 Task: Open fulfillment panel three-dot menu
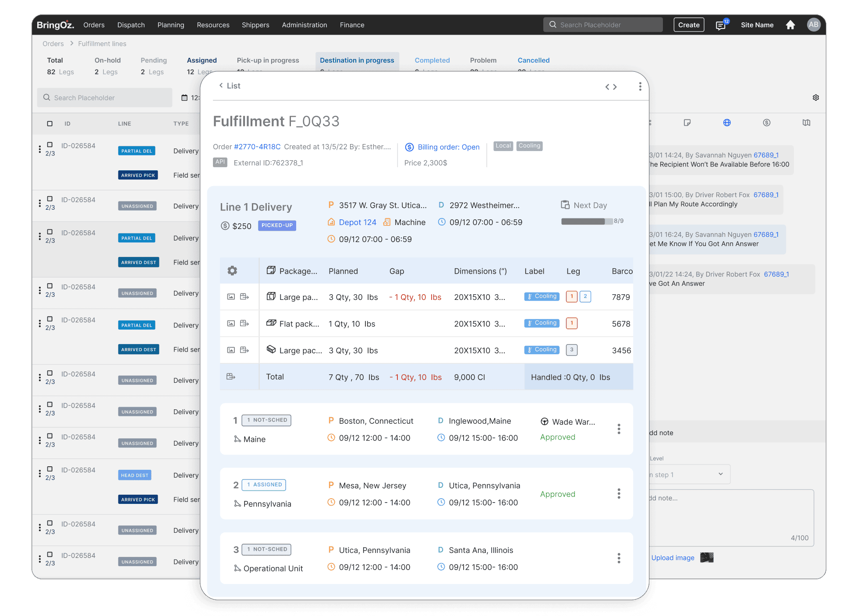pyautogui.click(x=640, y=87)
